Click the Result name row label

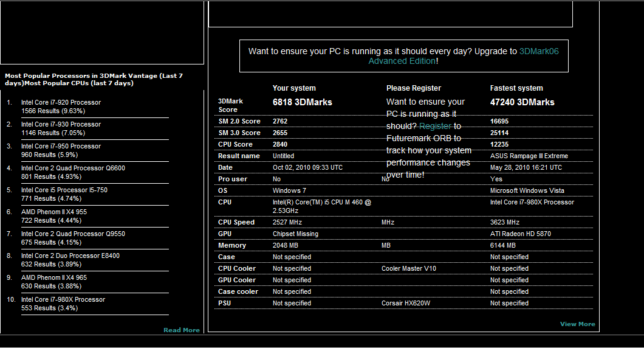coord(239,156)
